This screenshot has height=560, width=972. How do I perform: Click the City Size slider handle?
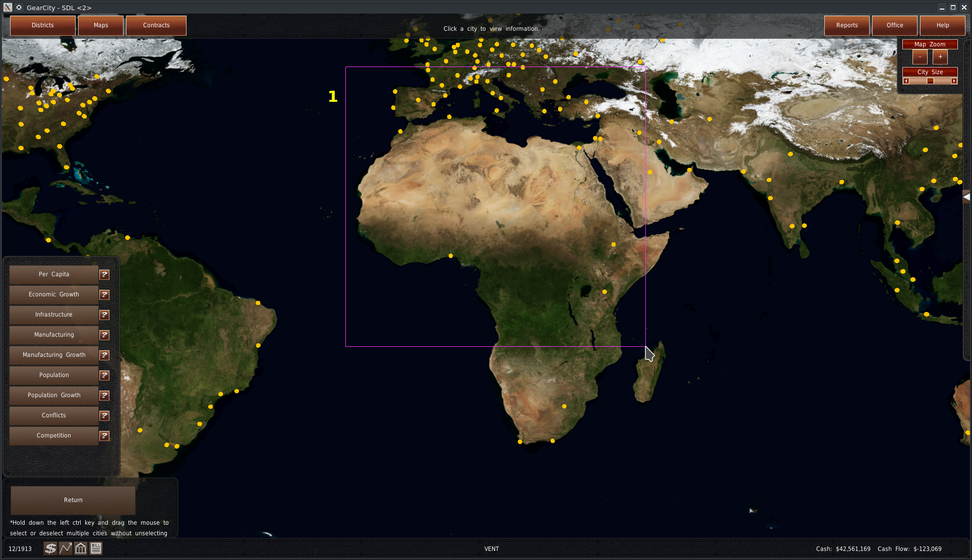(930, 81)
